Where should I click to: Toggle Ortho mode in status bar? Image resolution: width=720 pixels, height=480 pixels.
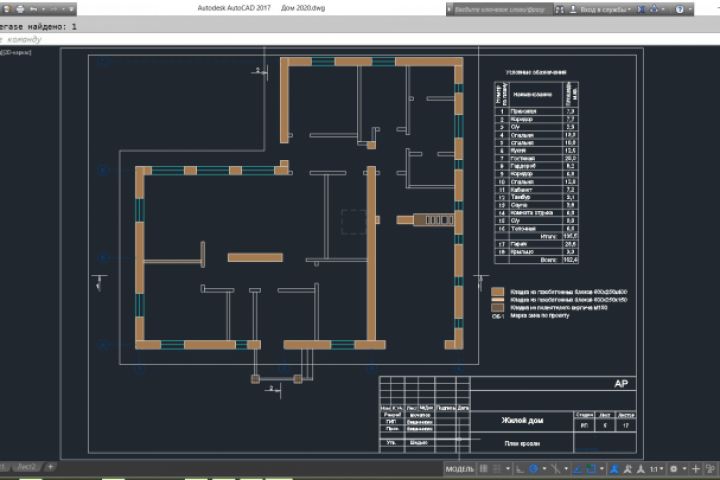click(x=519, y=469)
